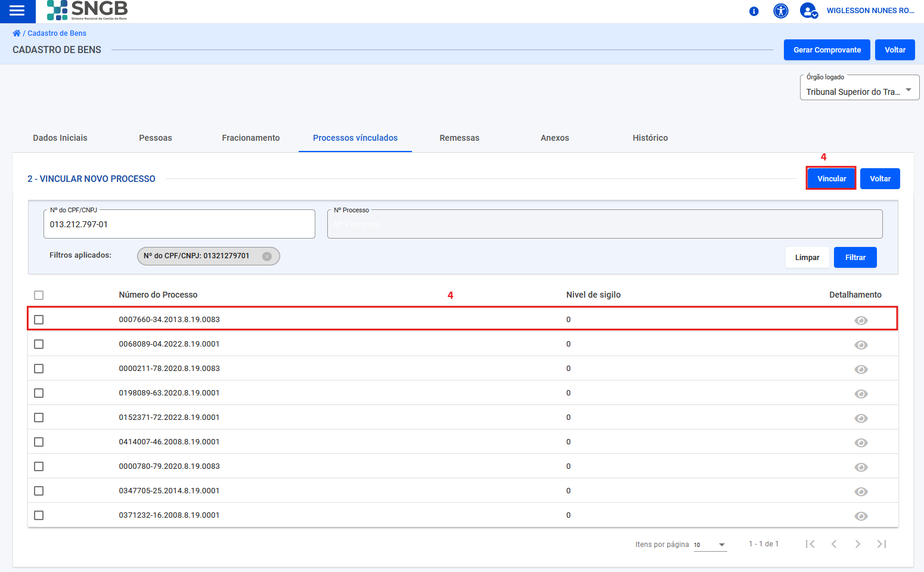The width and height of the screenshot is (924, 572).
Task: View details of process 0152371-72.2022.8.19.0001
Action: (x=861, y=419)
